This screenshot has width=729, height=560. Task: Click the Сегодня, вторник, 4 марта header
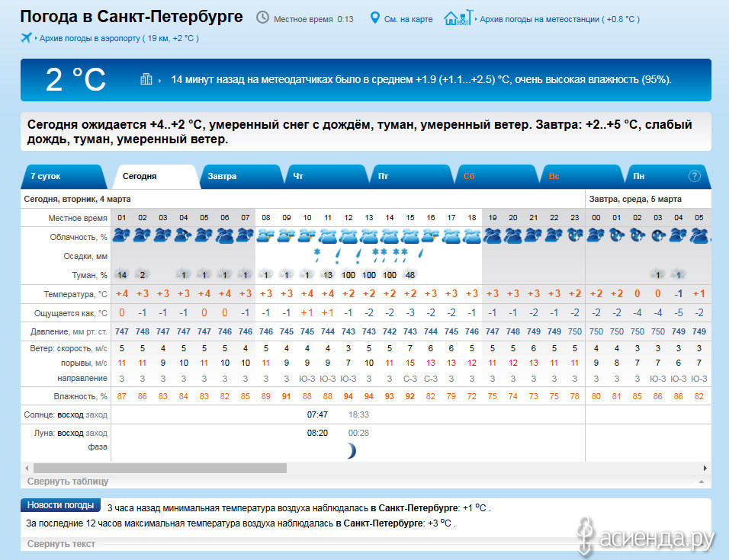tap(77, 199)
